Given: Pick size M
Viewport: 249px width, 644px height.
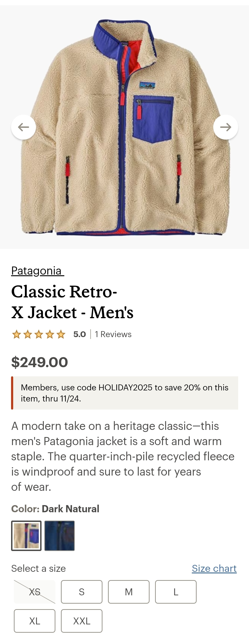Looking at the screenshot, I should tap(129, 592).
